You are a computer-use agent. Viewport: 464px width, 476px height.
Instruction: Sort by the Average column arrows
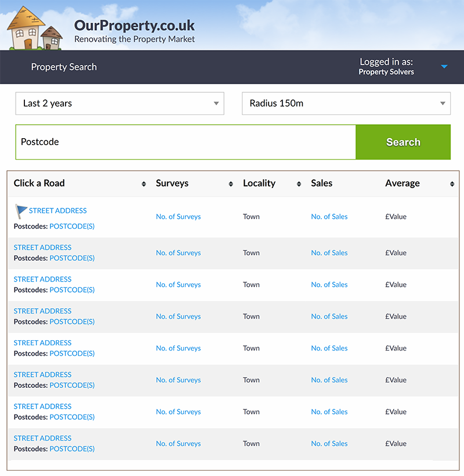coord(452,183)
